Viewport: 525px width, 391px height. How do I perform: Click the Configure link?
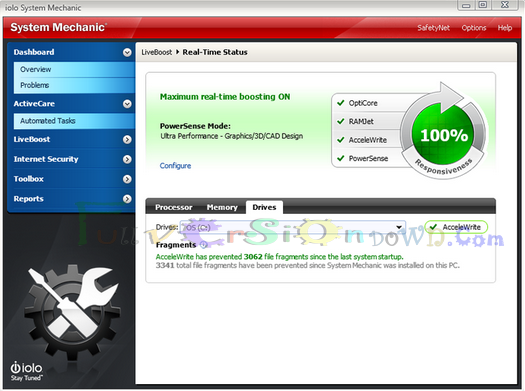coord(175,166)
